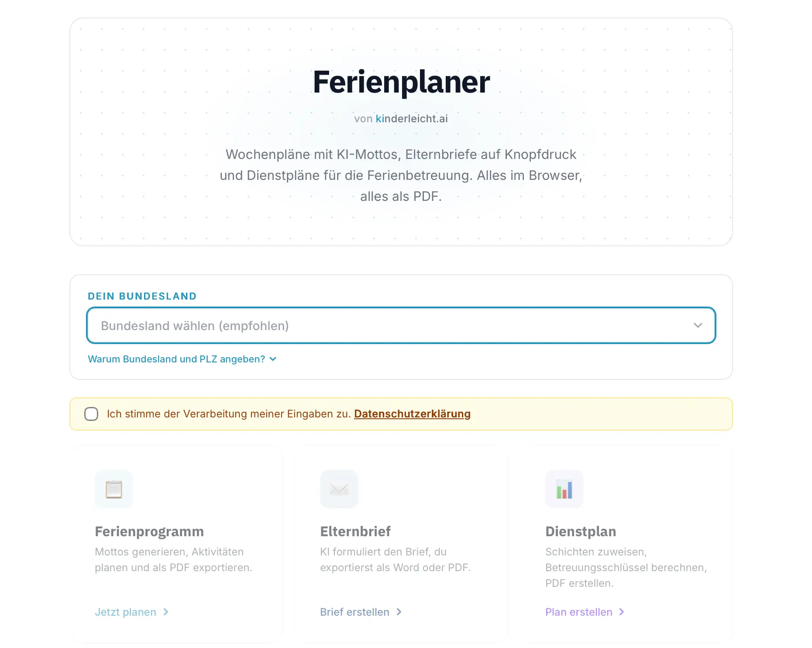Select a Bundesland from the combo box
812x648 pixels.
[x=400, y=325]
